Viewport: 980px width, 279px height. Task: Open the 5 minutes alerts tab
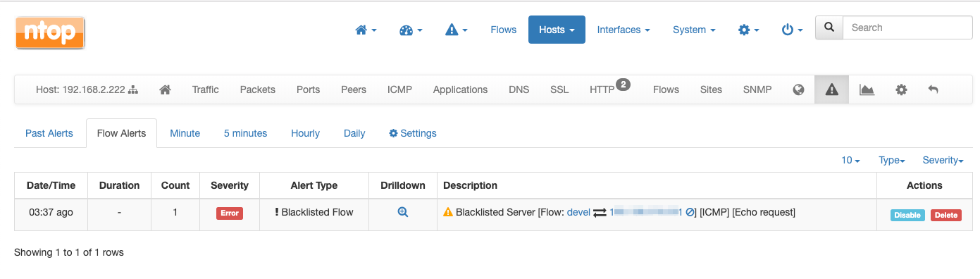[246, 133]
